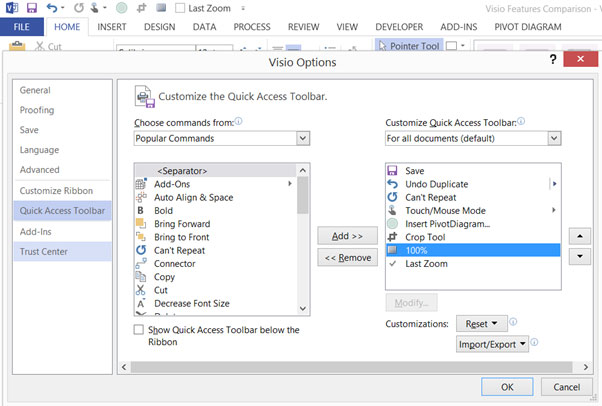Click the up arrow of the commands list scrollbar
The image size is (602, 406).
[303, 171]
